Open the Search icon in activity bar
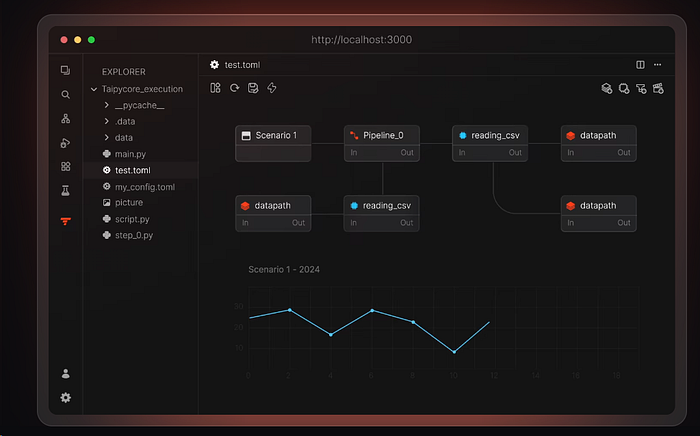700x436 pixels. (x=66, y=95)
